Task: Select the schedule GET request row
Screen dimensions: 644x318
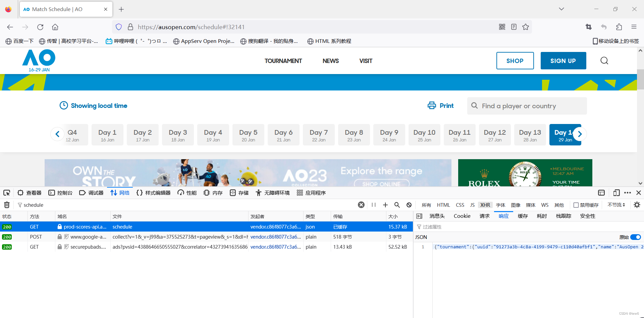Action: pos(206,227)
